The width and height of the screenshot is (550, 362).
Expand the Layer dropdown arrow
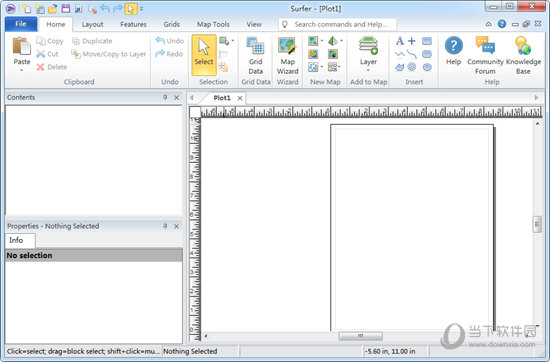(x=368, y=70)
